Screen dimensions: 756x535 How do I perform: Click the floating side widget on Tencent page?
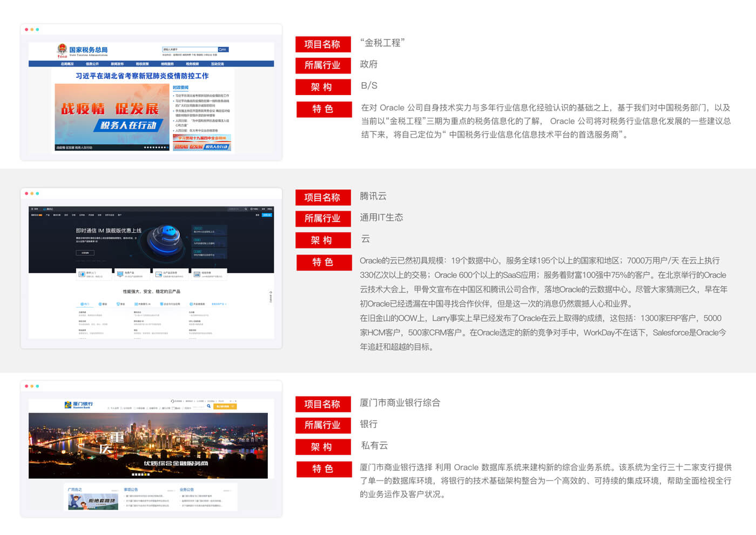pyautogui.click(x=271, y=297)
